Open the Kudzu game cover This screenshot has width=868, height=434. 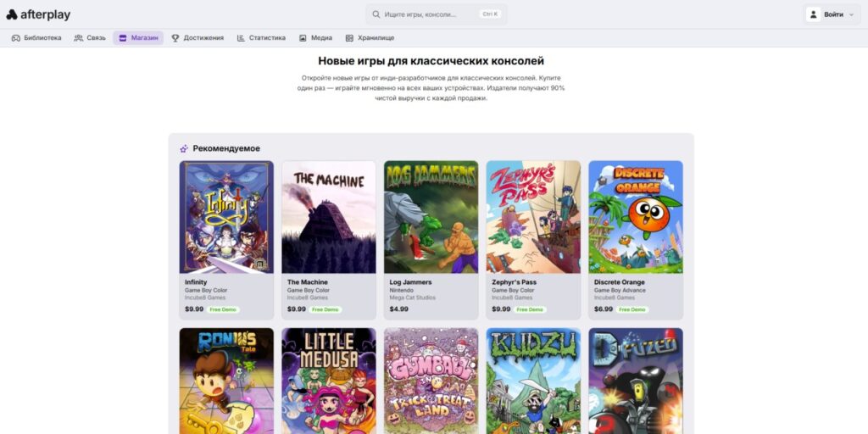[x=533, y=381]
